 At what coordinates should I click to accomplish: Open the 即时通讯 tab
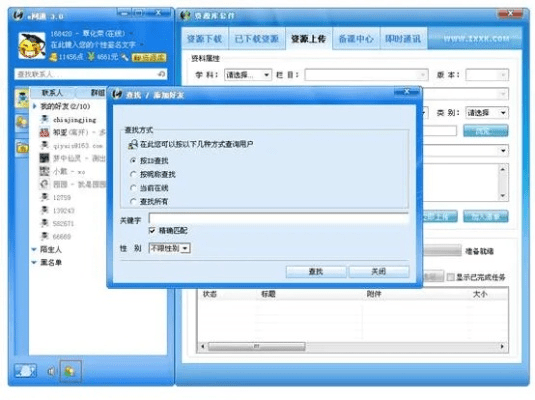point(403,39)
